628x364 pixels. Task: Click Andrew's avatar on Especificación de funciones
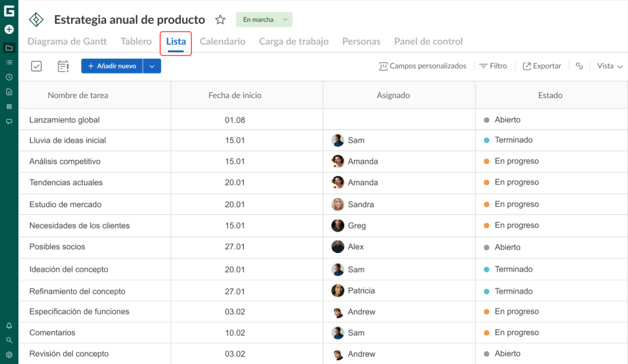338,312
